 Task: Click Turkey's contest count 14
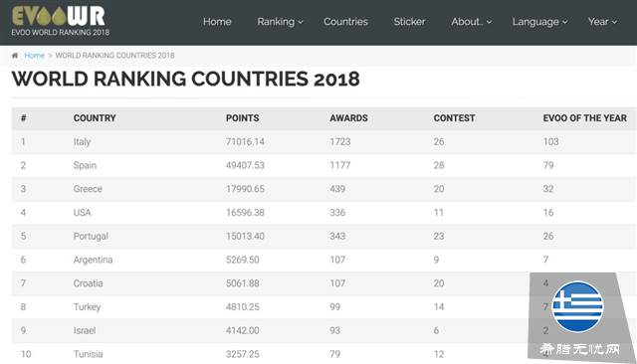[439, 306]
